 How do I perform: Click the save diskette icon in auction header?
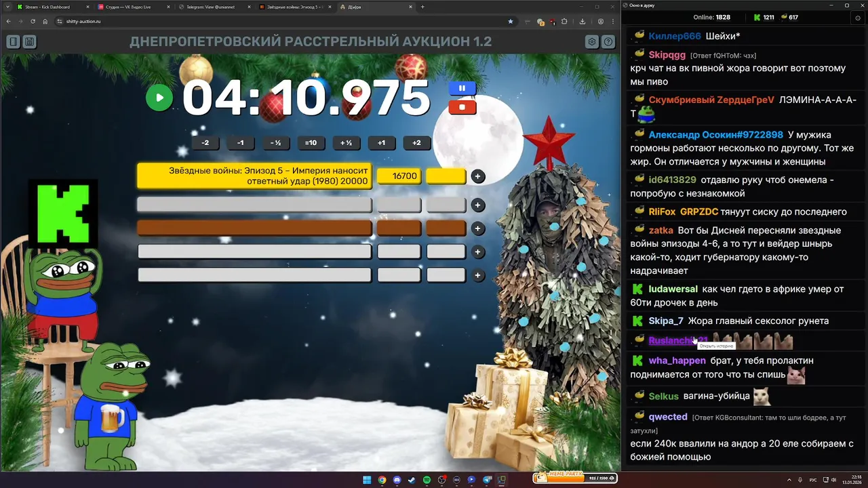coord(29,42)
